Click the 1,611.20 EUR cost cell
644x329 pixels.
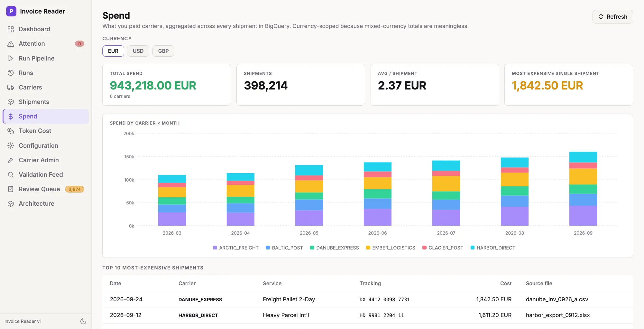[x=495, y=315]
